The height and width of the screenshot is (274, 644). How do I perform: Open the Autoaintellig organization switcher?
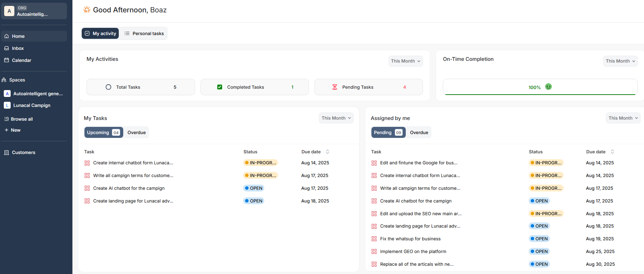pyautogui.click(x=34, y=11)
